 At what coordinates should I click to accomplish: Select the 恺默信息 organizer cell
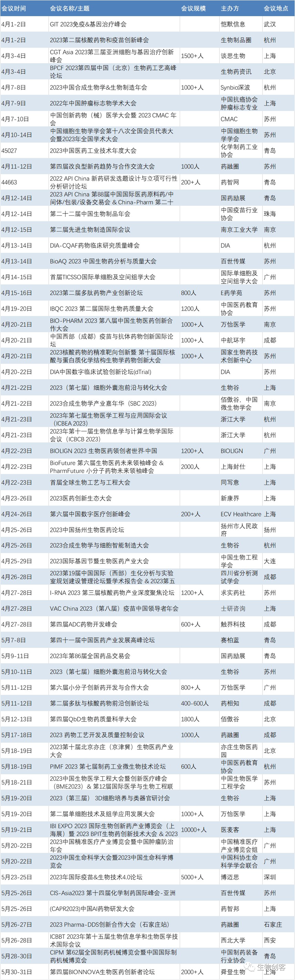pyautogui.click(x=233, y=24)
